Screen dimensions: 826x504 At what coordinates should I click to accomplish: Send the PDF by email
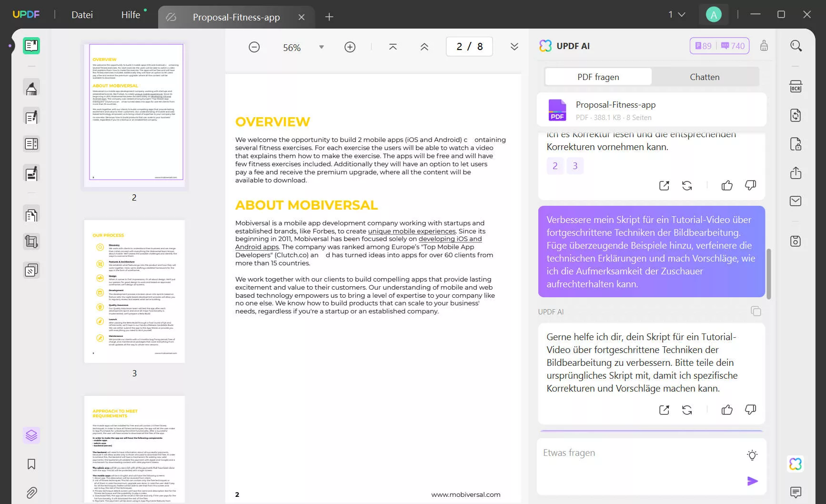pos(796,201)
